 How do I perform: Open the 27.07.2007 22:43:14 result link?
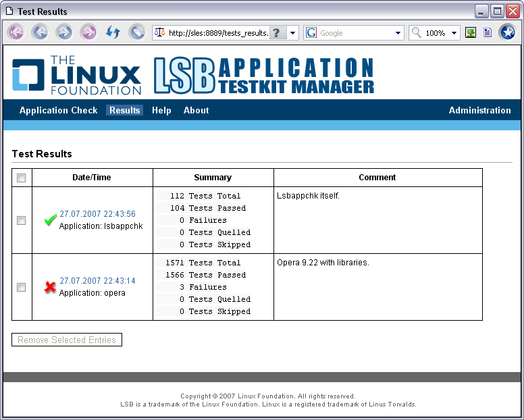coord(98,281)
